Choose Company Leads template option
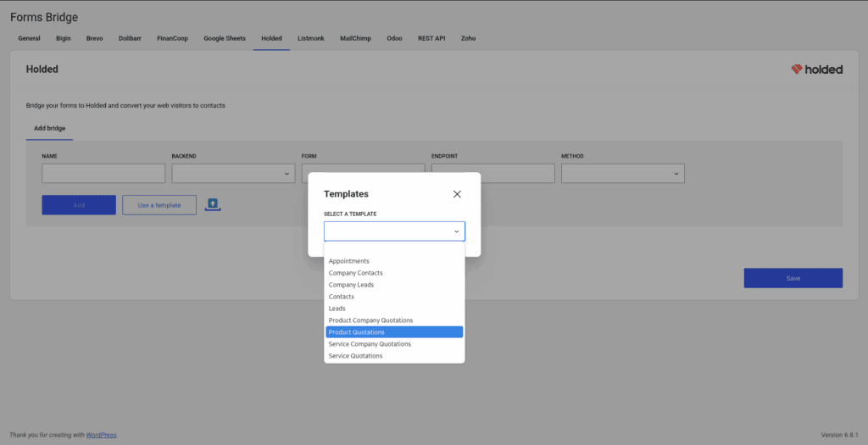The height and width of the screenshot is (445, 868). click(x=394, y=285)
